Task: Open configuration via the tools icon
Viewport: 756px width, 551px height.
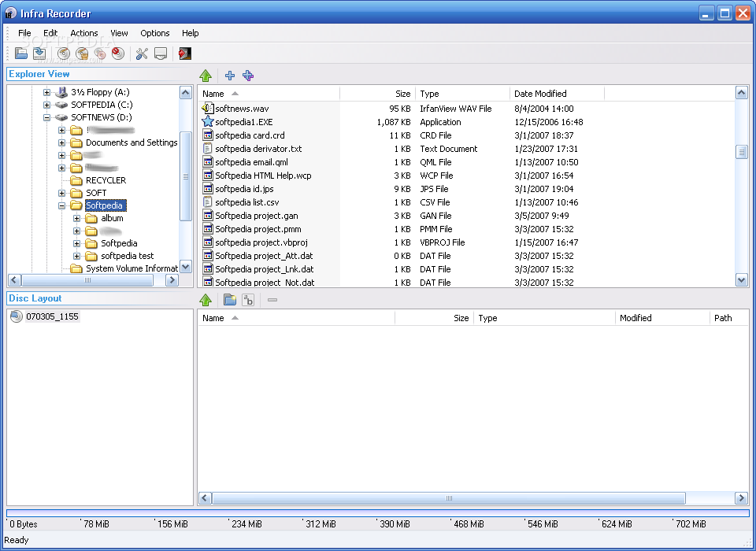Action: click(x=142, y=54)
